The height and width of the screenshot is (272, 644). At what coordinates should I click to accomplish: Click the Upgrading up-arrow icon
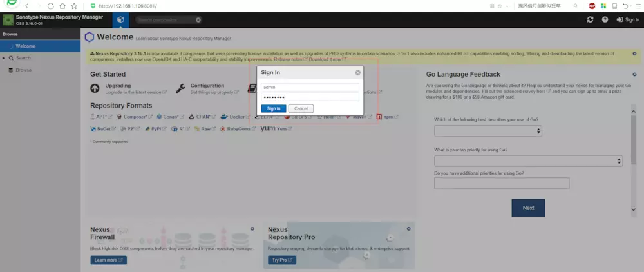pyautogui.click(x=95, y=88)
